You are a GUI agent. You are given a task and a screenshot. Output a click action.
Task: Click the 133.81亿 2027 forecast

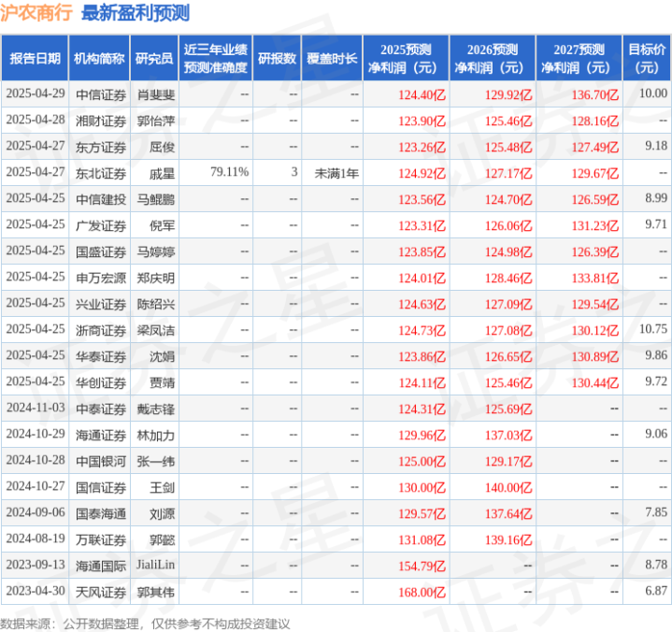tap(595, 278)
